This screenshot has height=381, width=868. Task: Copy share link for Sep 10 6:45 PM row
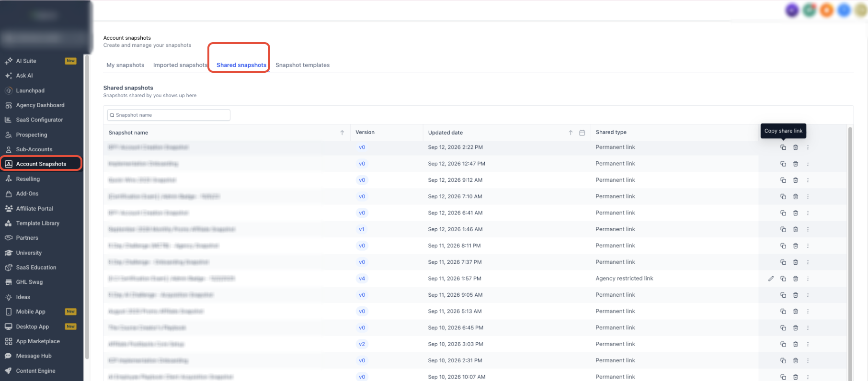pyautogui.click(x=783, y=328)
